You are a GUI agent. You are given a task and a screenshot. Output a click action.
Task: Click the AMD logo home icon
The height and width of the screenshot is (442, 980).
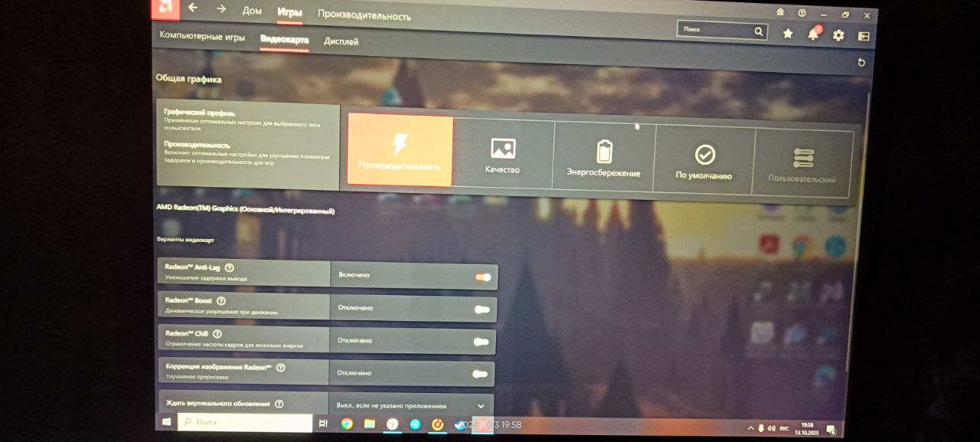[x=165, y=8]
